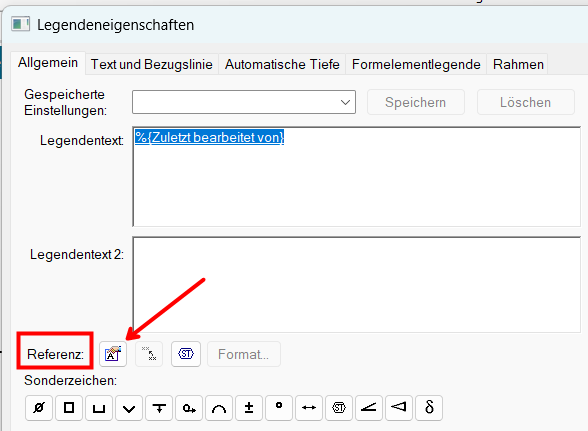The height and width of the screenshot is (431, 588).
Task: Click the Speichern button
Action: click(416, 102)
